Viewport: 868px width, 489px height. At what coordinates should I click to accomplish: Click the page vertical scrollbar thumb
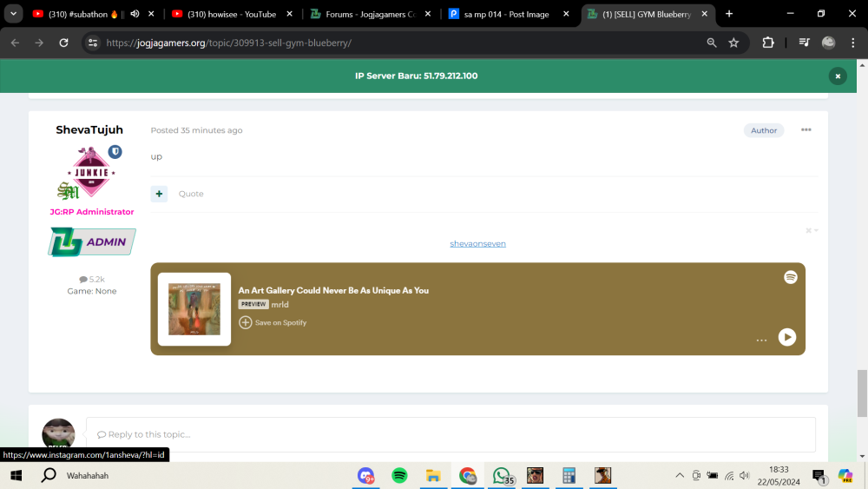(x=862, y=393)
